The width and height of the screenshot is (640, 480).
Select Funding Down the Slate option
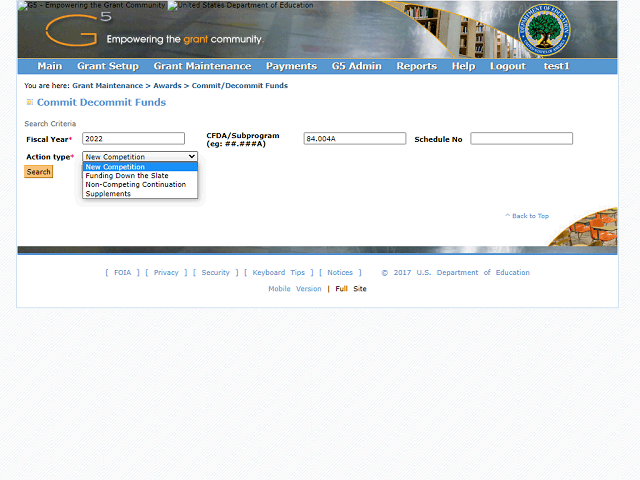point(140,176)
